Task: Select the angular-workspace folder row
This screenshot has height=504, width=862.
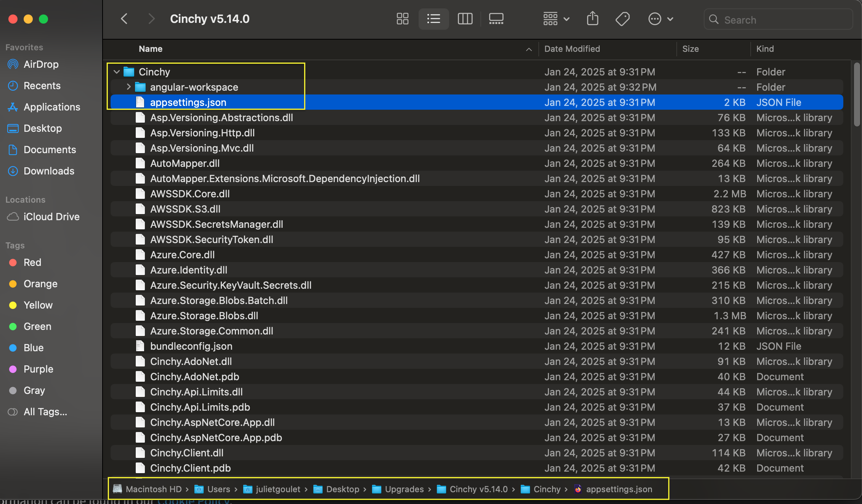Action: tap(477, 87)
